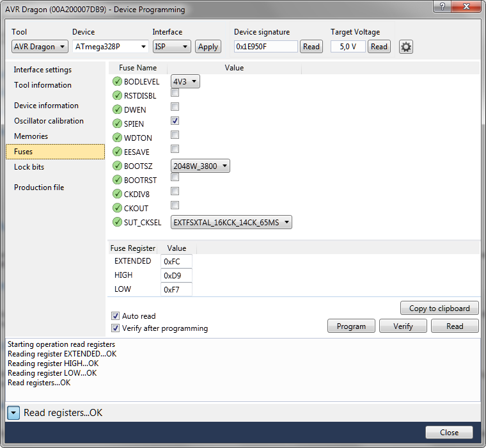Click the Device signature field
This screenshot has height=448, width=486.
point(265,47)
